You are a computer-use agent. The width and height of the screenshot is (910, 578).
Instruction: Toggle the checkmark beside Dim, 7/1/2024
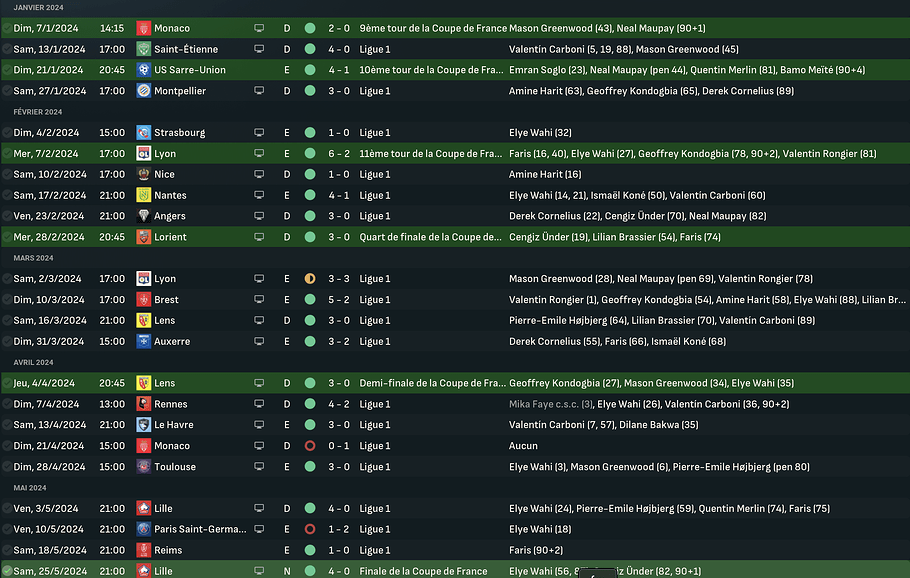pos(7,28)
